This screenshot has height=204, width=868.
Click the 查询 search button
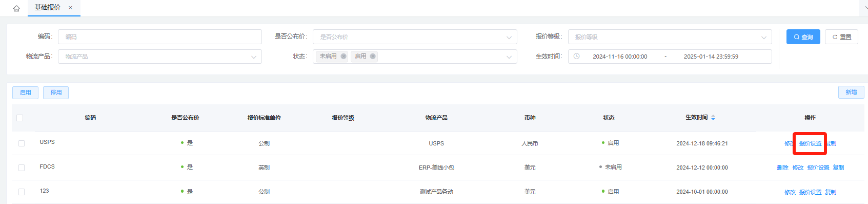[803, 37]
